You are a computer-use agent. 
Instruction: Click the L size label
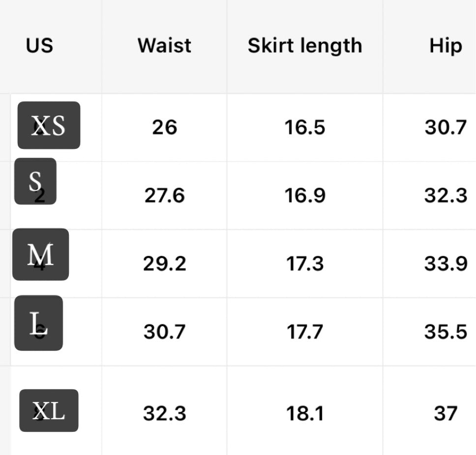pyautogui.click(x=38, y=323)
